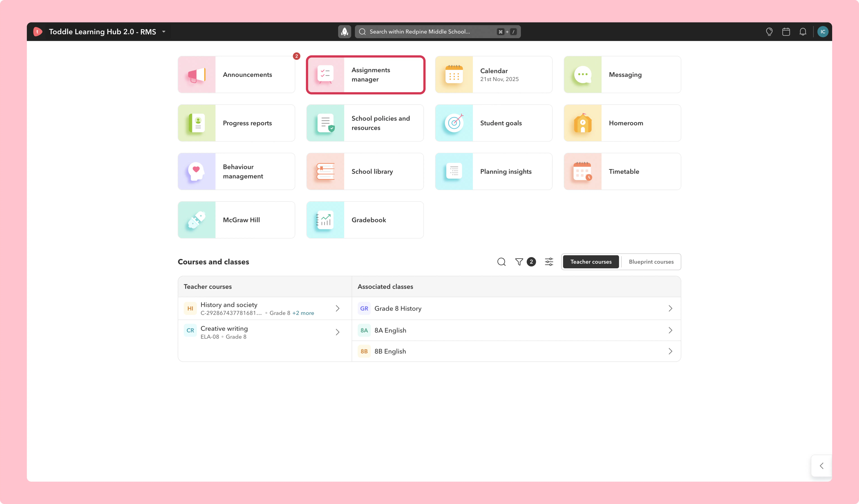Open the Announcements tile
859x504 pixels.
[x=236, y=75]
